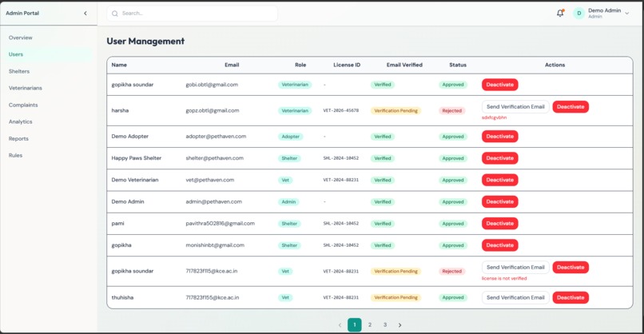This screenshot has height=334, width=644.
Task: Click the email adopter@pethaven.com
Action: click(x=216, y=137)
